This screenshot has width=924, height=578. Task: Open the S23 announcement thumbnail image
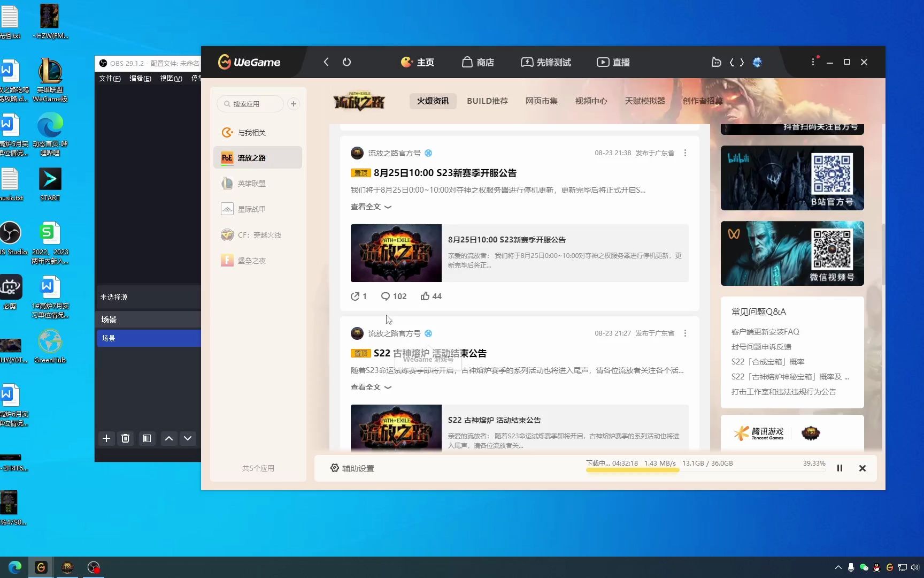click(396, 253)
